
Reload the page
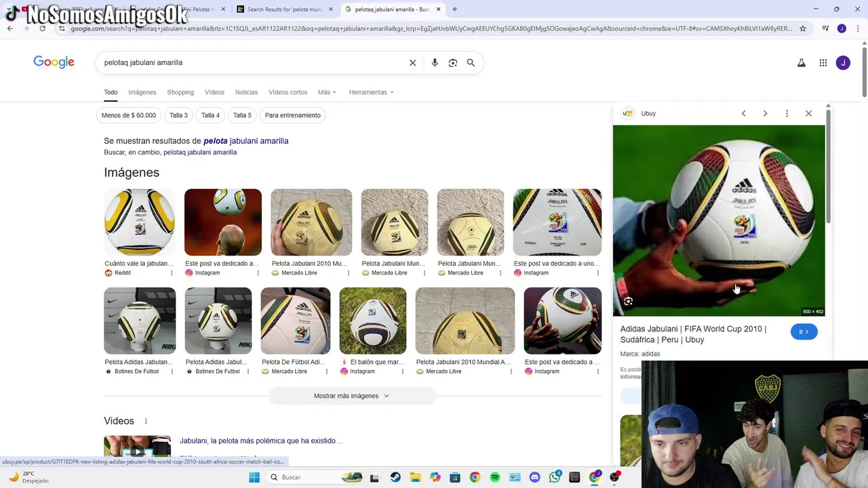point(42,28)
